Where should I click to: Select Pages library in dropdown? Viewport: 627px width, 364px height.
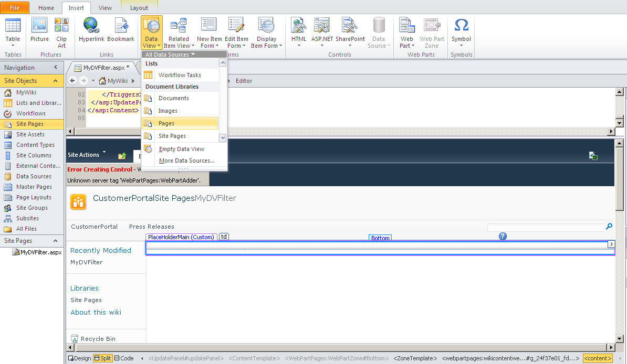click(180, 123)
